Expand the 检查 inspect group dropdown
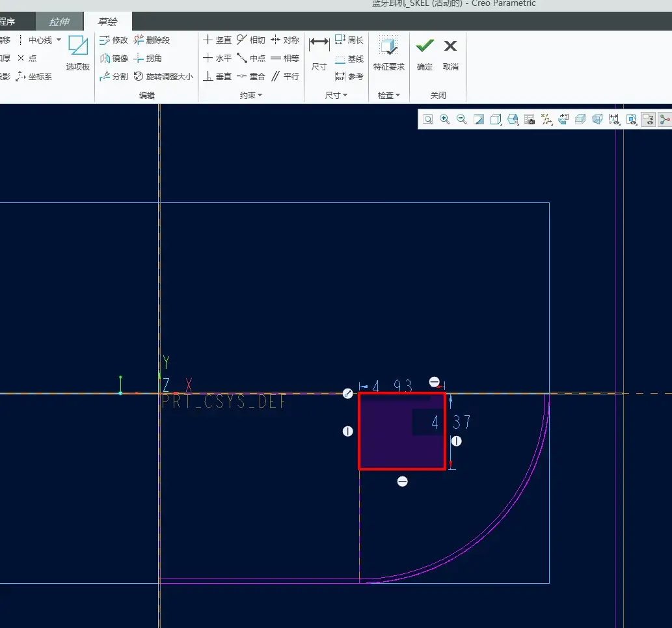The width and height of the screenshot is (672, 628). pyautogui.click(x=389, y=95)
